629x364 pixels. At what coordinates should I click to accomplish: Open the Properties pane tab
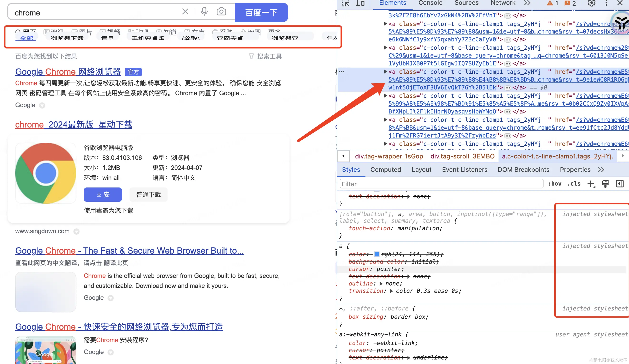point(575,170)
